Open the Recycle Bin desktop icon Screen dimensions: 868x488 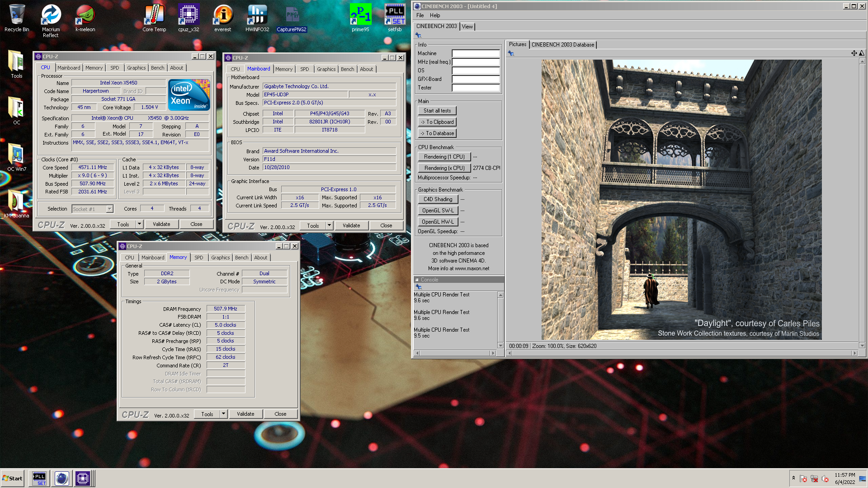[17, 18]
